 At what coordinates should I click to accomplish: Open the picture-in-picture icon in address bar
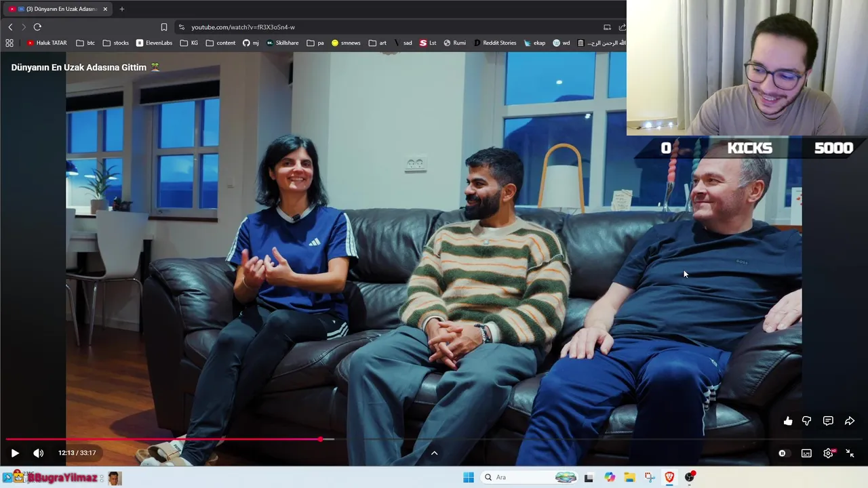pos(607,27)
